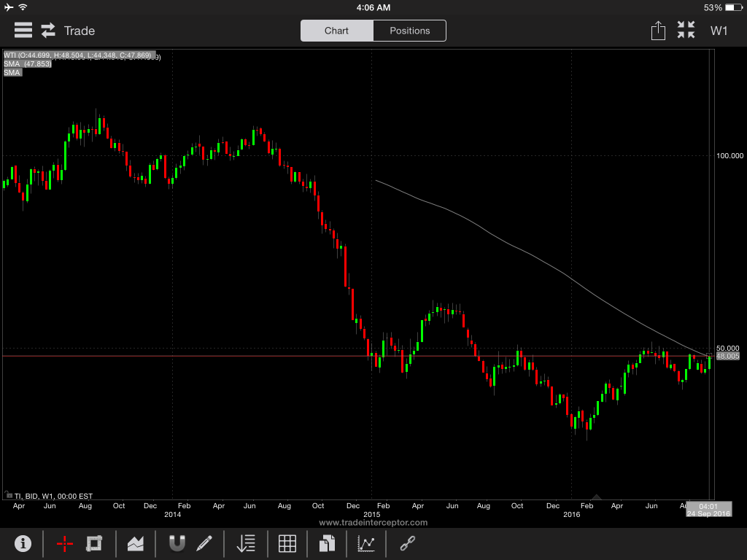Click the 100.000 price axis label
The image size is (747, 560).
click(729, 156)
